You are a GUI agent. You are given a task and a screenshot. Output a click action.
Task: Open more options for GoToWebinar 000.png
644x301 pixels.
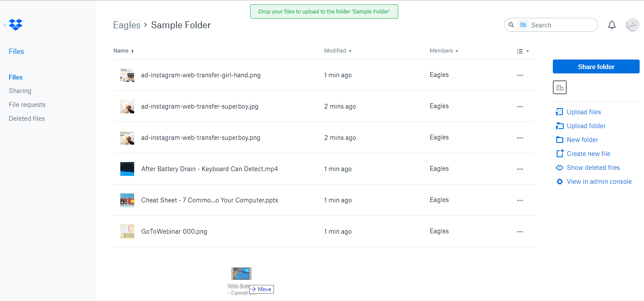pos(520,232)
